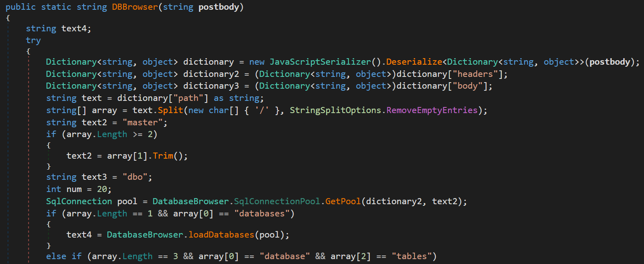Click the numeric literal 20
This screenshot has width=644, height=264.
[102, 189]
